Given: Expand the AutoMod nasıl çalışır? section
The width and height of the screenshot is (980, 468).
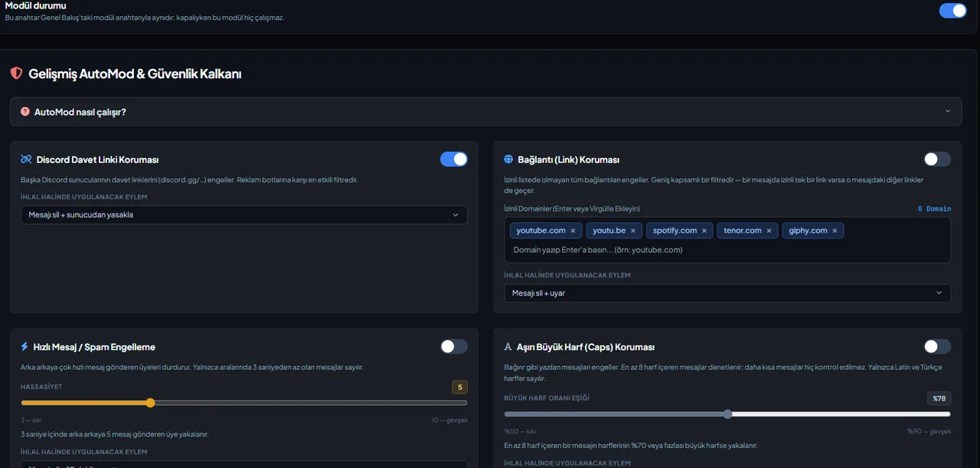Looking at the screenshot, I should click(485, 112).
